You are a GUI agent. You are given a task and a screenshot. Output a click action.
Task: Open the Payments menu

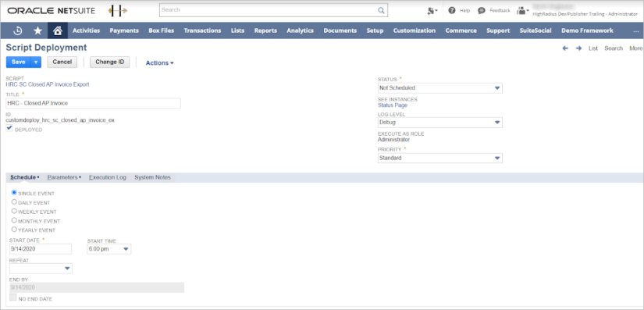coord(124,30)
